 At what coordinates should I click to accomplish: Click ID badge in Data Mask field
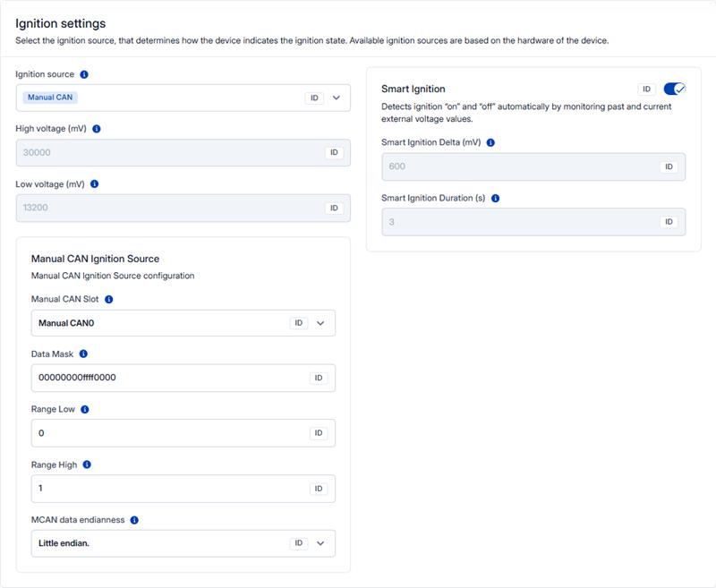tap(319, 379)
